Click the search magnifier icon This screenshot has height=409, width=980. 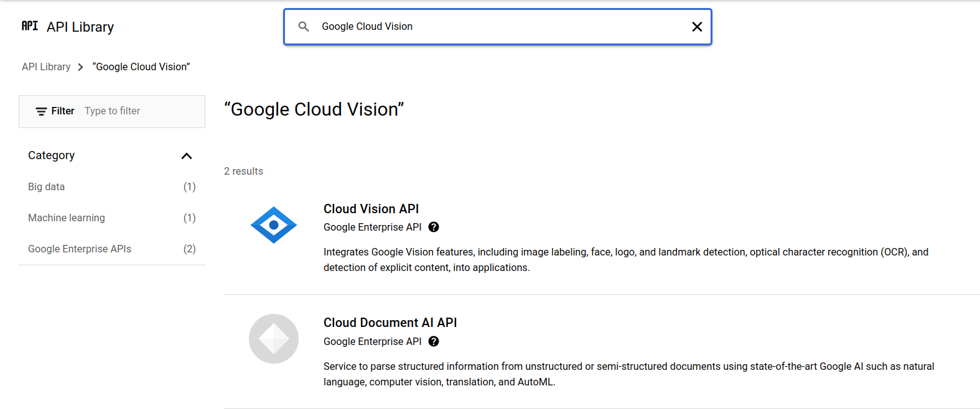[x=304, y=26]
